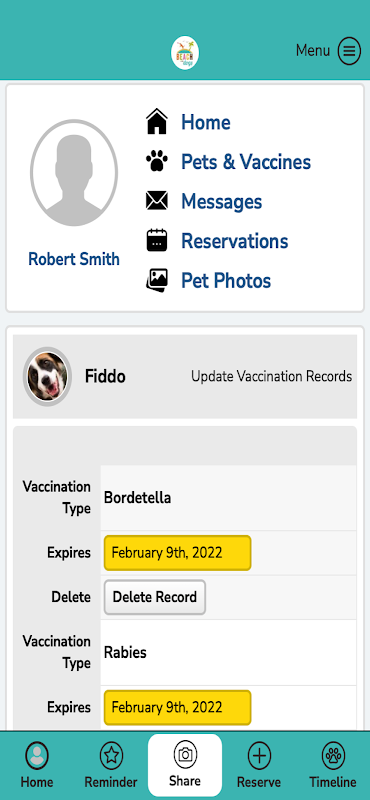Click the house icon beside Home

(157, 122)
